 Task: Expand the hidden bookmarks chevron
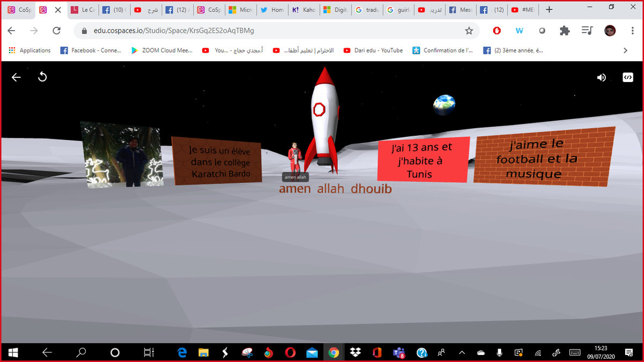[625, 50]
